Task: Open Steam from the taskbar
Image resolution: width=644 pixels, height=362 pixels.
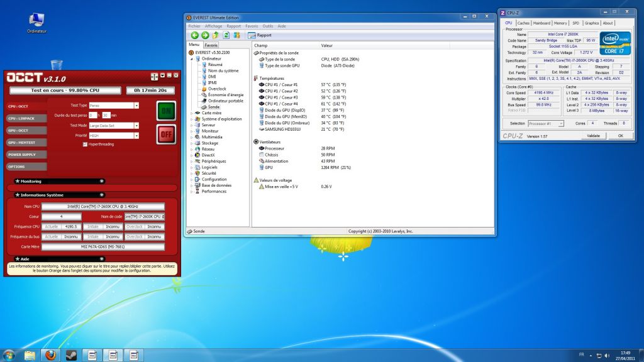Action: click(71, 355)
